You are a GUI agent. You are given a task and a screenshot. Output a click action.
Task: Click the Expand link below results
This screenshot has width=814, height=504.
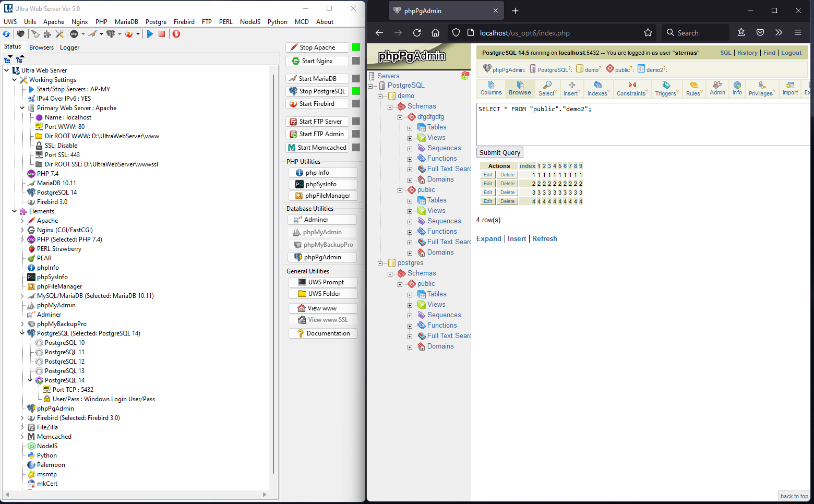[489, 238]
